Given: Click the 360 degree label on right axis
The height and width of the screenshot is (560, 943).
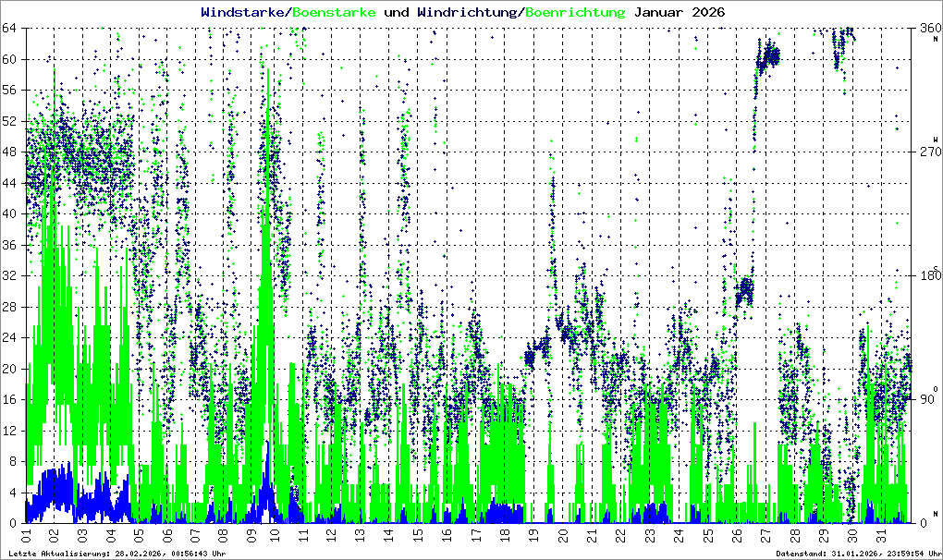Looking at the screenshot, I should [x=926, y=29].
